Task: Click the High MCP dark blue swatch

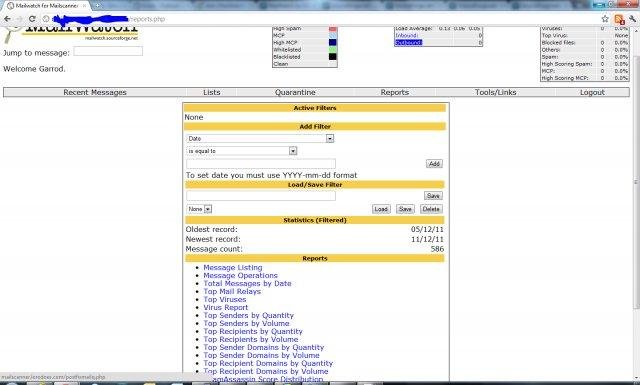Action: pyautogui.click(x=333, y=42)
